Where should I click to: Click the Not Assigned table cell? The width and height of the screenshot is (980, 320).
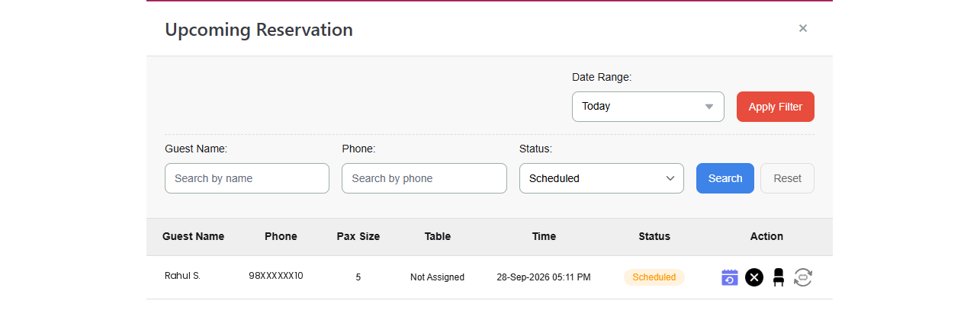437,277
